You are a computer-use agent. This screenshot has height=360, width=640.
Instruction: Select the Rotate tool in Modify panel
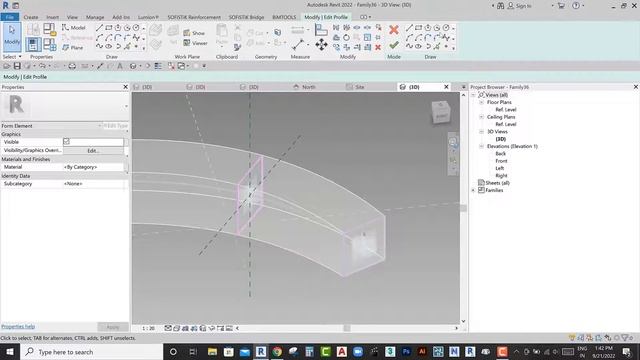click(346, 38)
